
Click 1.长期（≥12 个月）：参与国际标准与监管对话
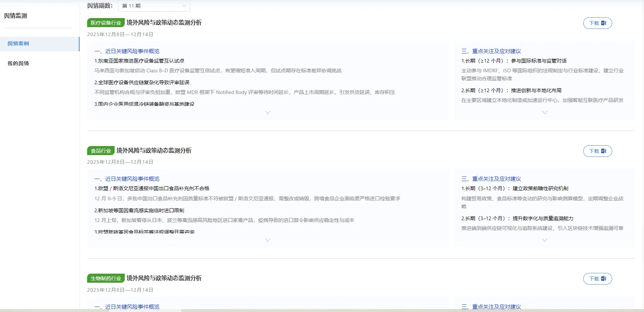[x=514, y=61]
